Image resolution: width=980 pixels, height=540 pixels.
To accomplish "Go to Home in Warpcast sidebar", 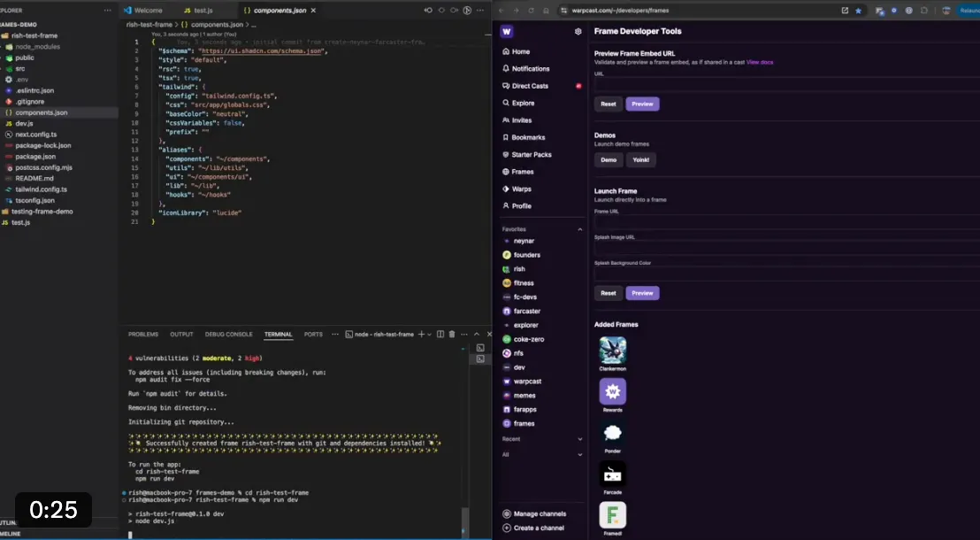I will click(517, 51).
